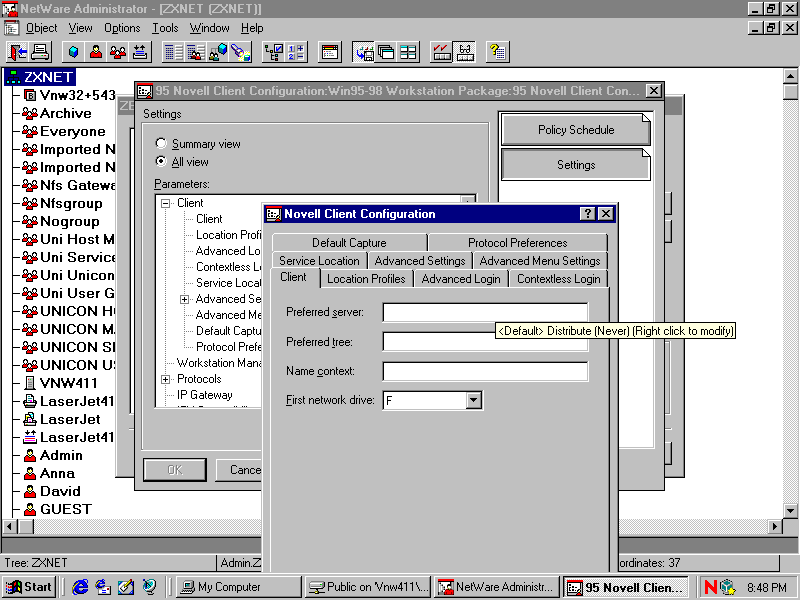Open the Start menu
The height and width of the screenshot is (600, 800).
point(29,587)
